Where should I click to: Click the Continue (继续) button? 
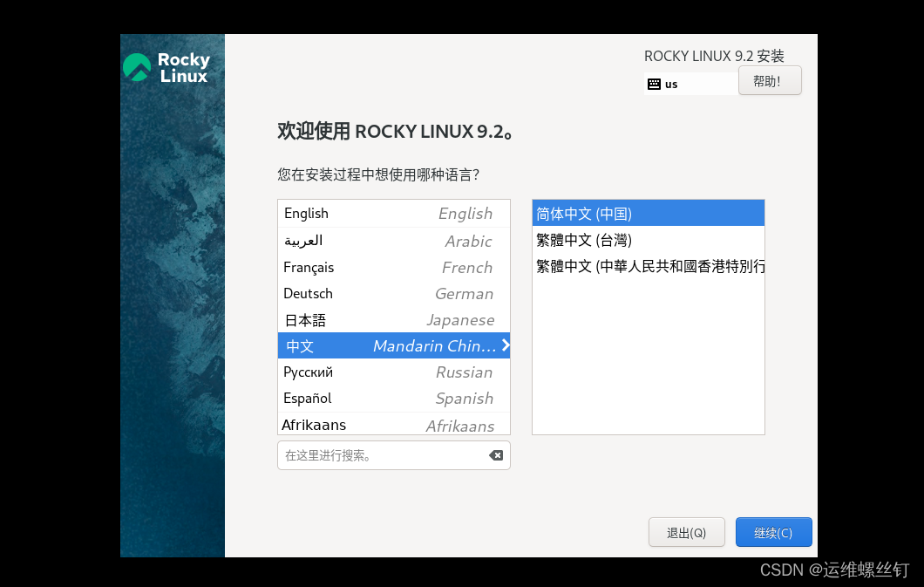click(773, 532)
